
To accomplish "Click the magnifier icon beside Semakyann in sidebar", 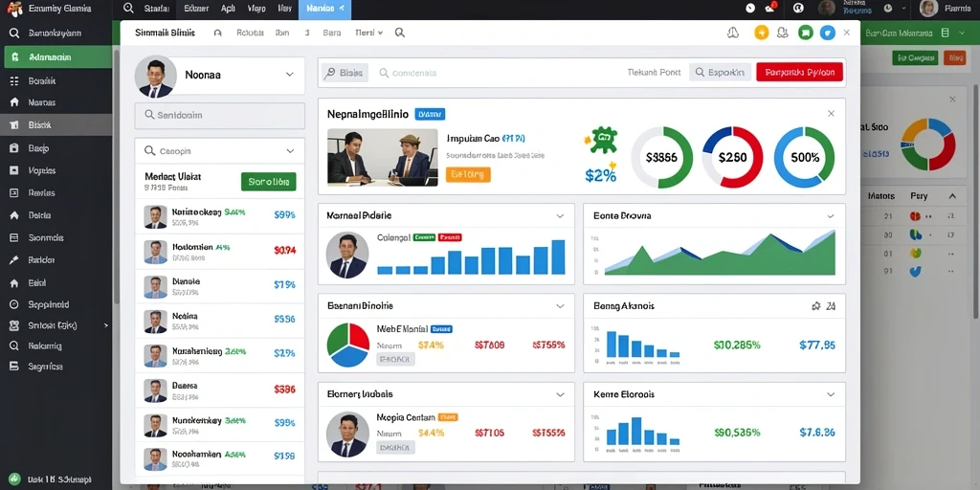I will tap(14, 33).
